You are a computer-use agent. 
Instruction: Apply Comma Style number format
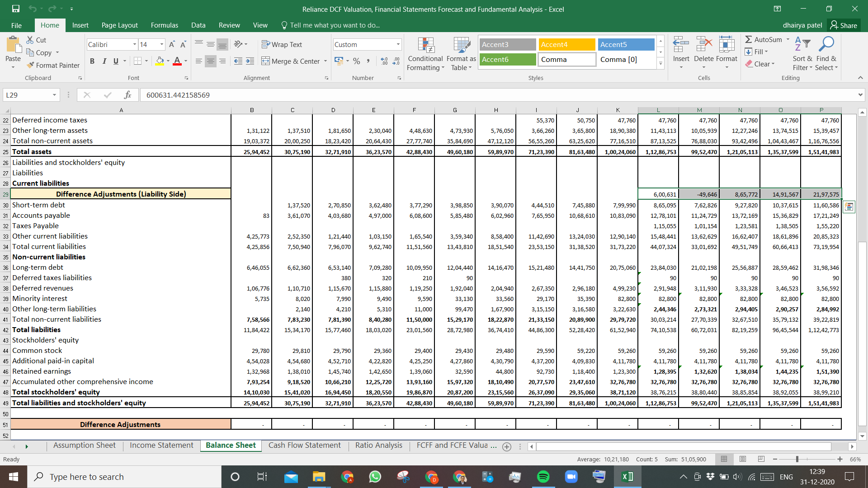click(x=368, y=61)
